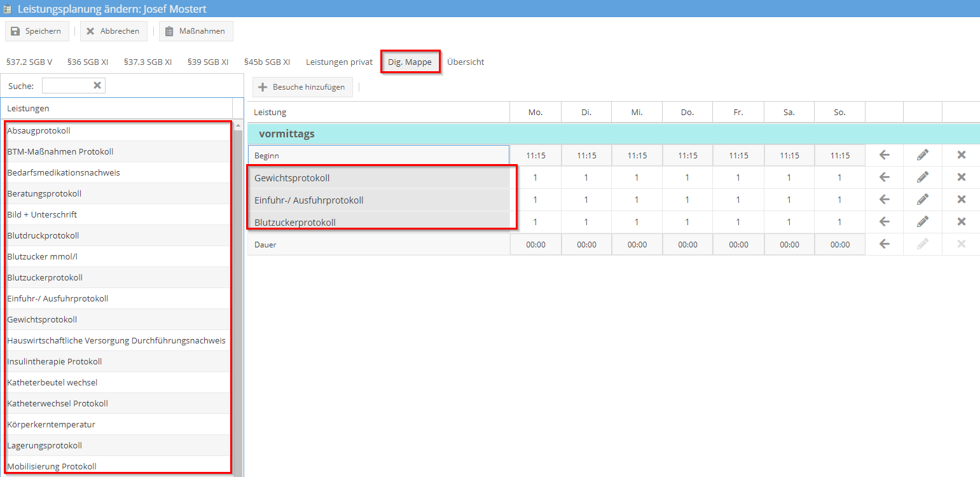Screen dimensions: 980x477
Task: Switch to the §37.2 SGB V tab
Action: coord(29,62)
